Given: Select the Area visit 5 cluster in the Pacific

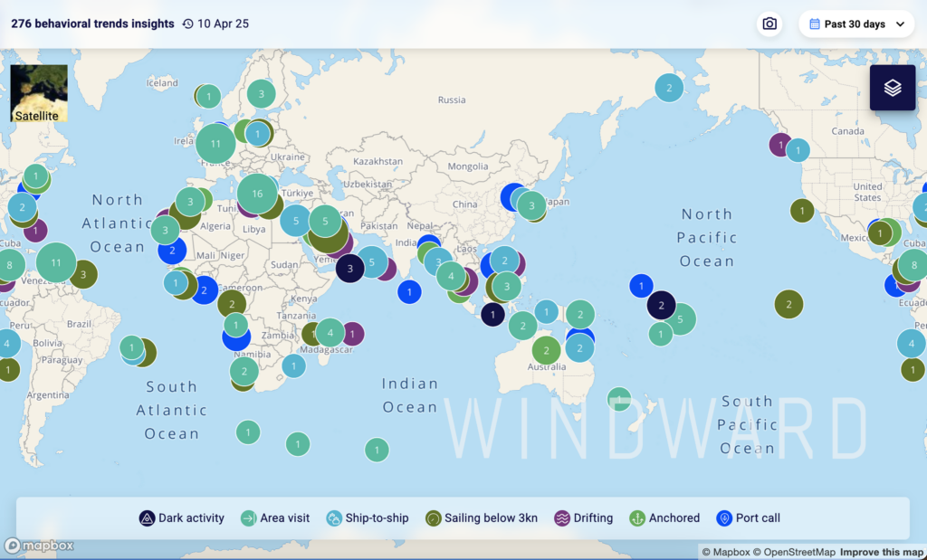Looking at the screenshot, I should click(681, 319).
